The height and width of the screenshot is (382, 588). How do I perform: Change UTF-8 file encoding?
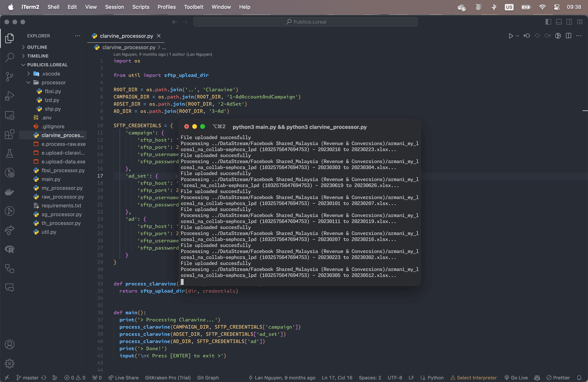pos(395,378)
